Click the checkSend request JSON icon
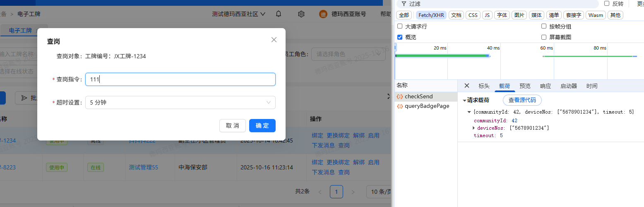This screenshot has width=644, height=207. tap(400, 96)
